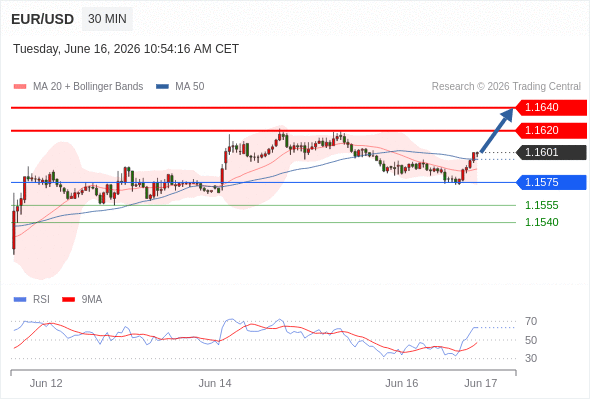Click the 30 MIN timeframe badge
Screen dimensions: 590x400
coord(107,19)
